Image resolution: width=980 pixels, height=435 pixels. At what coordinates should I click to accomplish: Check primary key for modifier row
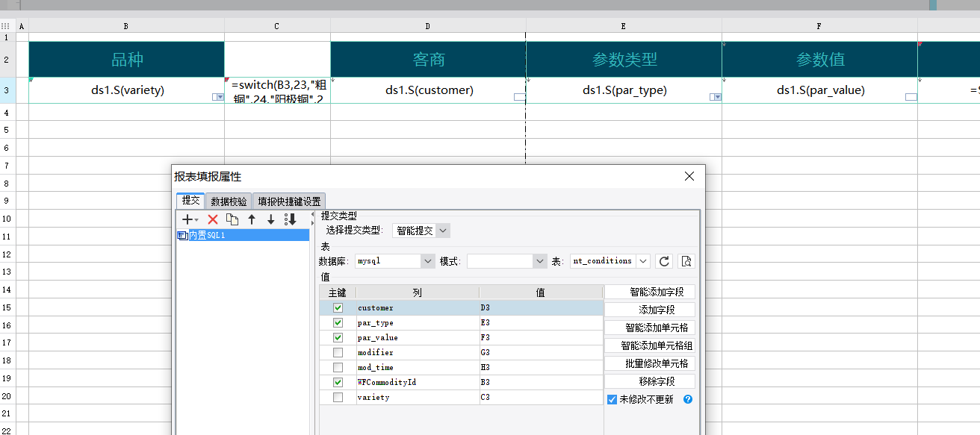pyautogui.click(x=338, y=353)
